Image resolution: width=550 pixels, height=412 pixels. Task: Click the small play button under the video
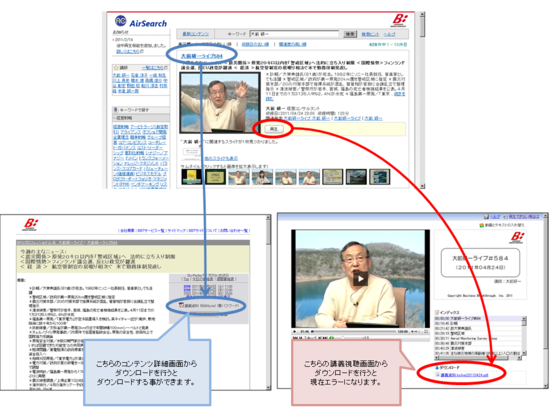pyautogui.click(x=295, y=331)
